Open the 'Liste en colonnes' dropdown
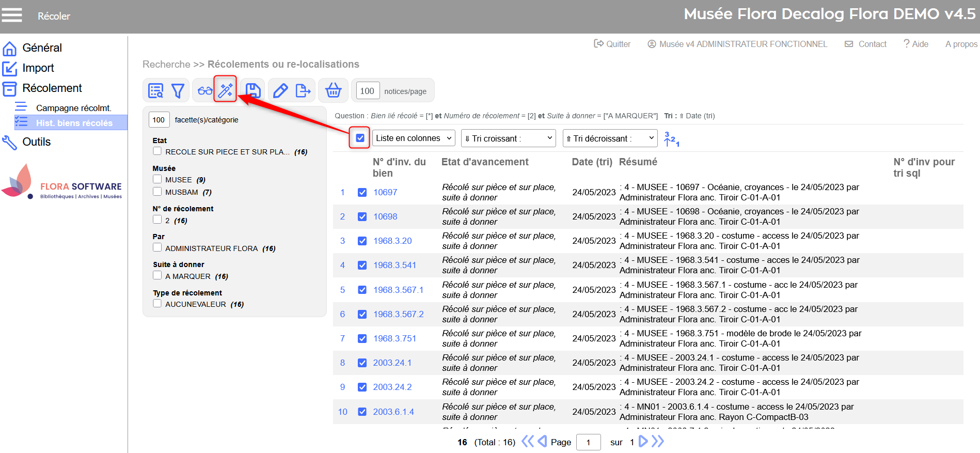 click(x=414, y=138)
